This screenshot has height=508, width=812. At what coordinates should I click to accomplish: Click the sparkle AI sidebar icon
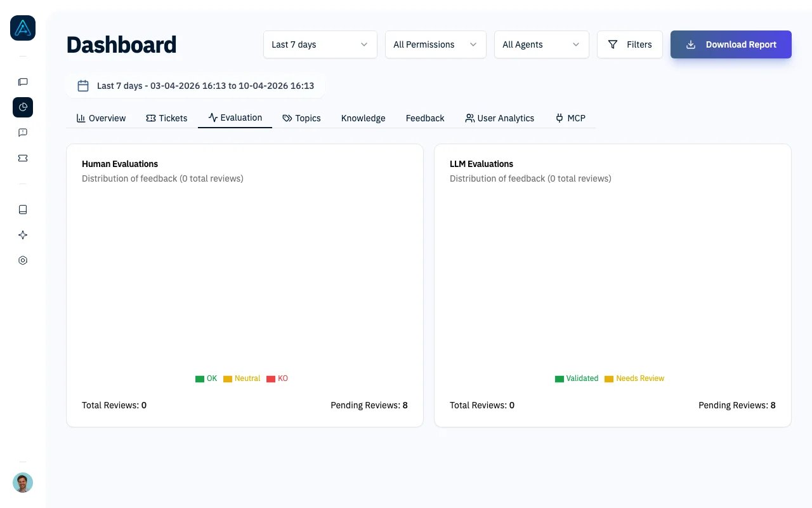tap(23, 235)
